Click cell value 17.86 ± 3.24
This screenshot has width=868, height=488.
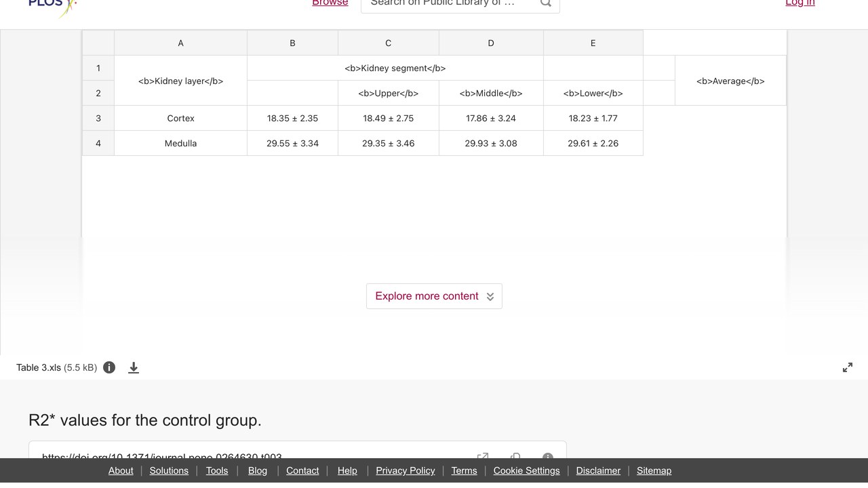[491, 118]
